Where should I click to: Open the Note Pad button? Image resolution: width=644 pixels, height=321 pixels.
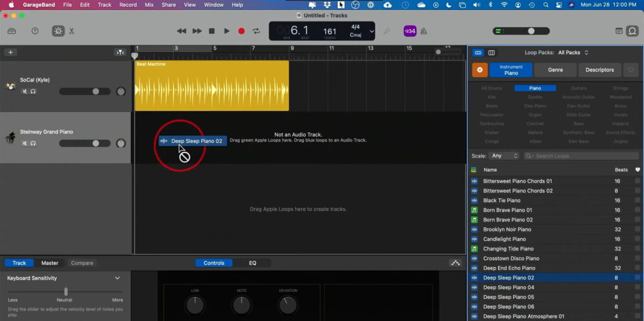pyautogui.click(x=619, y=31)
